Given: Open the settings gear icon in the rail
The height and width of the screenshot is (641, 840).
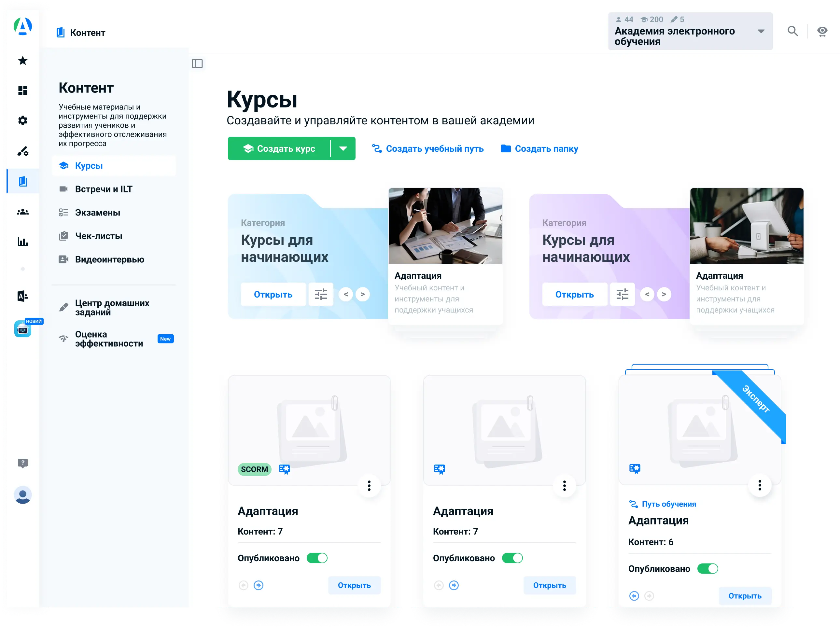Looking at the screenshot, I should [23, 120].
